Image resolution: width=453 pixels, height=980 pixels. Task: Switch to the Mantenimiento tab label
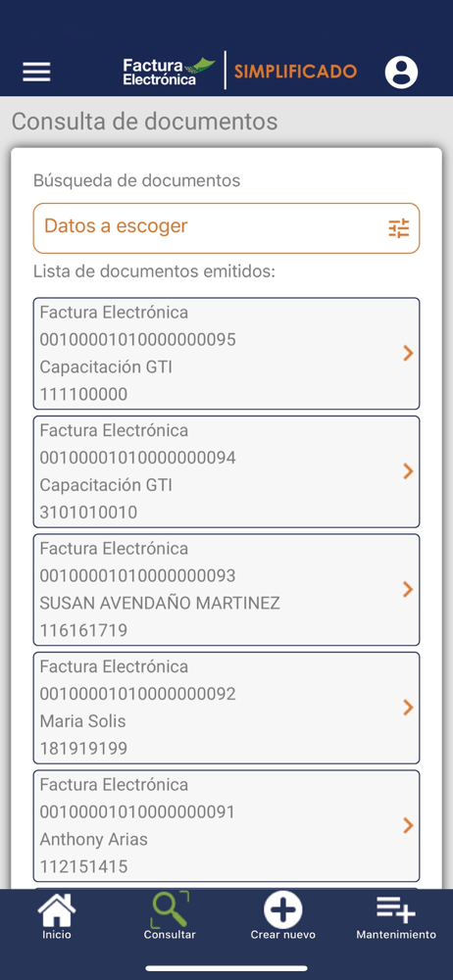point(396,935)
